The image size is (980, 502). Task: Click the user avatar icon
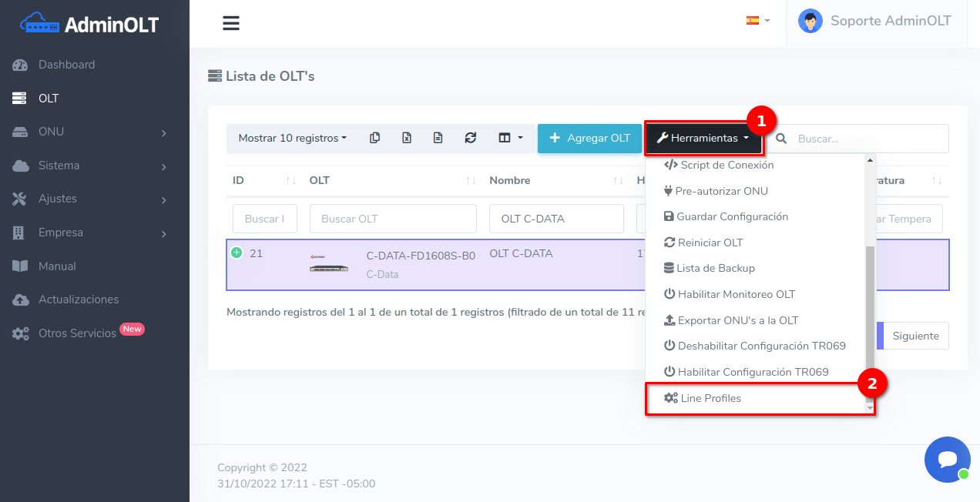pyautogui.click(x=810, y=22)
